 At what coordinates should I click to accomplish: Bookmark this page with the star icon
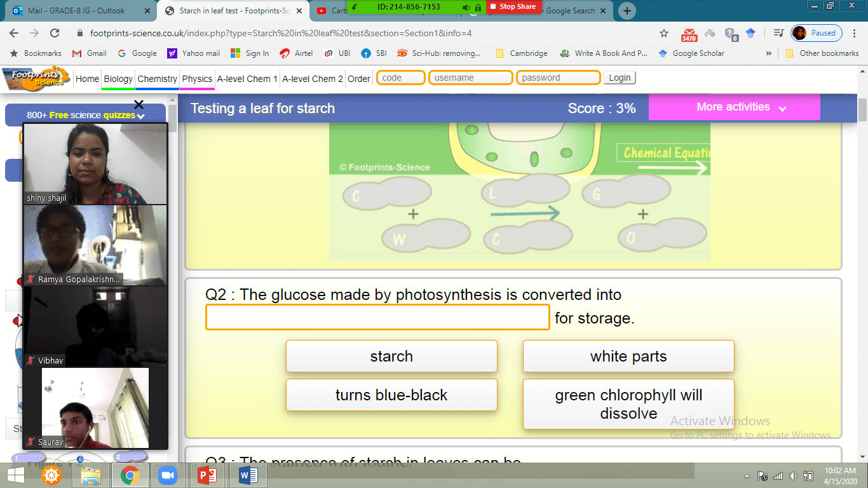click(x=664, y=33)
